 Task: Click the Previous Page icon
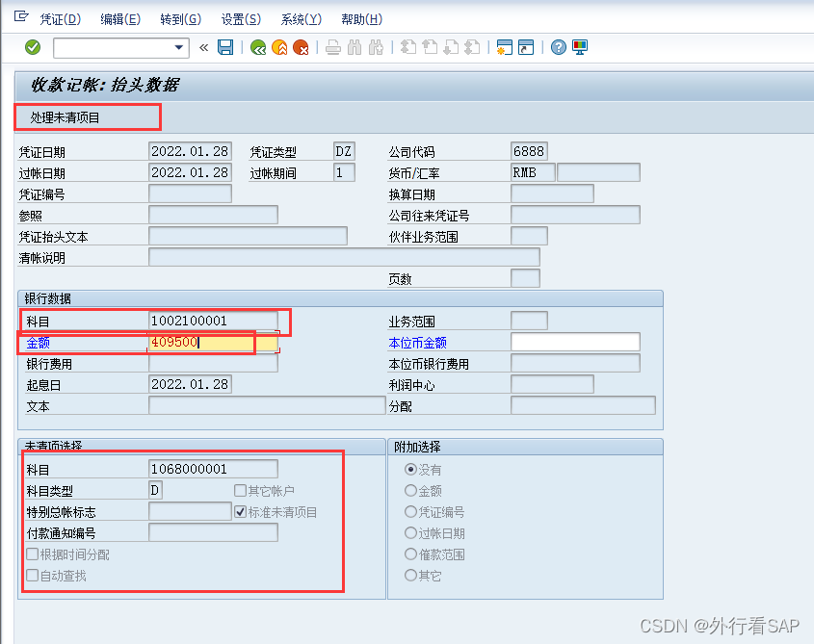point(430,47)
